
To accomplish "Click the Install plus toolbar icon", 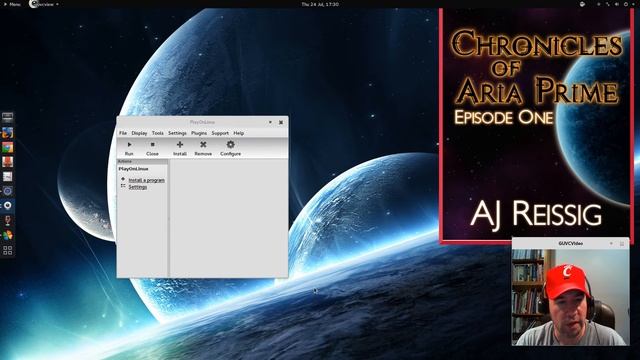I will pyautogui.click(x=180, y=144).
